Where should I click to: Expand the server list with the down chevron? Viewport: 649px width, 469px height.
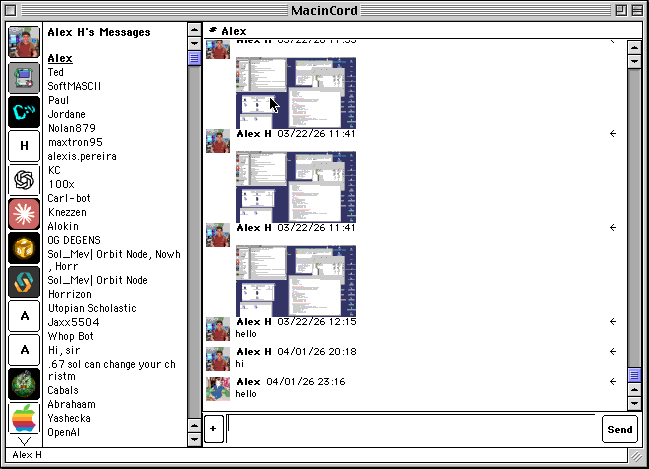[x=24, y=440]
